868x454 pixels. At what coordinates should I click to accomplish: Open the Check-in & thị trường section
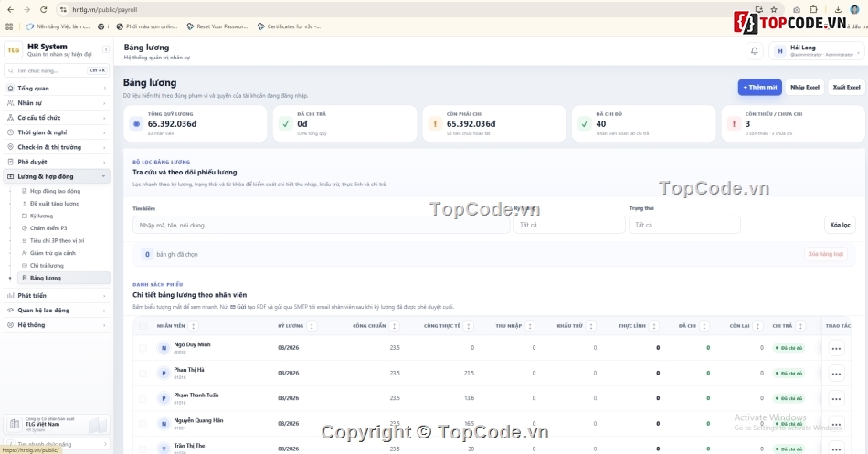point(57,147)
